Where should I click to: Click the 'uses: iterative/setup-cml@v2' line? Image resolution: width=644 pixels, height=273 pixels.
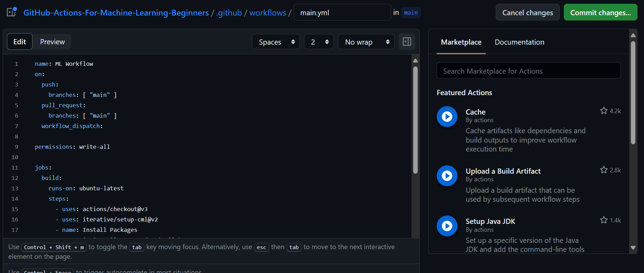(x=107, y=219)
